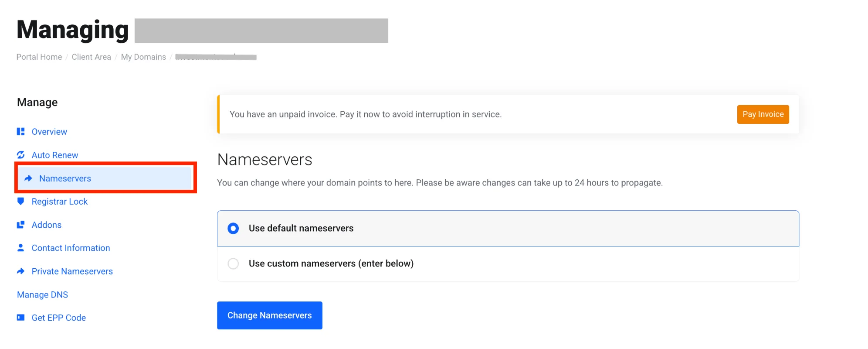Open Auto Renew settings

[55, 155]
